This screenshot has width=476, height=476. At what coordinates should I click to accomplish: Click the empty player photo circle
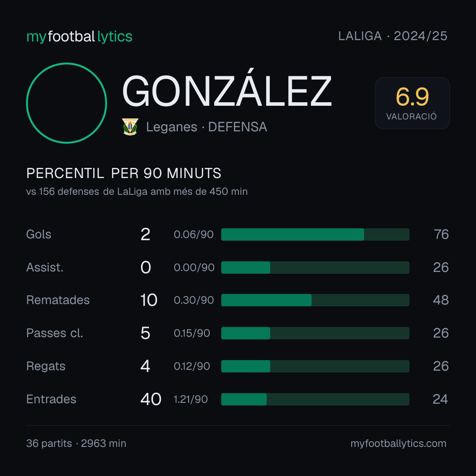point(67,103)
